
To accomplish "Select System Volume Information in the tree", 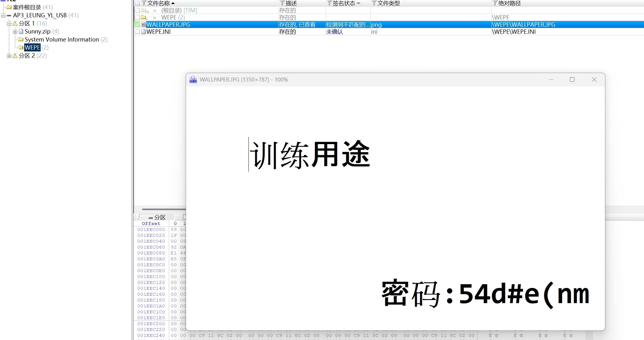I will (x=62, y=39).
